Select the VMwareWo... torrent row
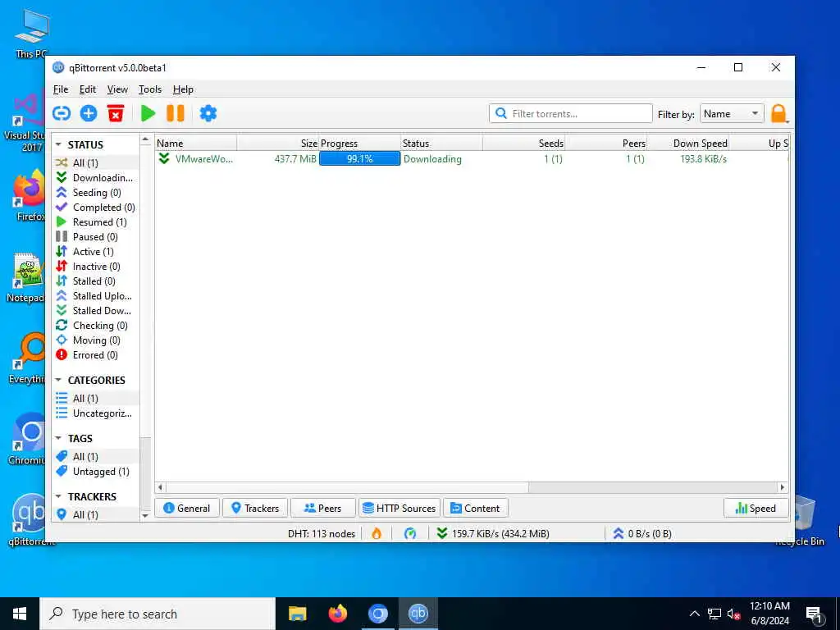840x630 pixels. pyautogui.click(x=472, y=159)
